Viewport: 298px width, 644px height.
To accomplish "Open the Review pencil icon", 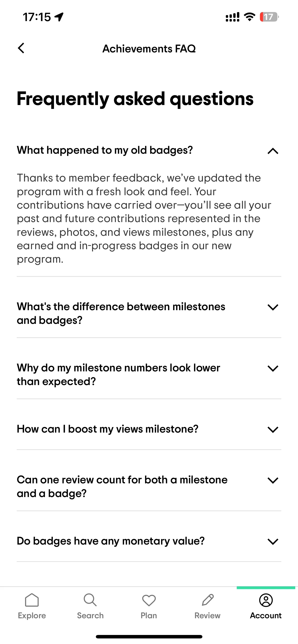I will point(207,600).
